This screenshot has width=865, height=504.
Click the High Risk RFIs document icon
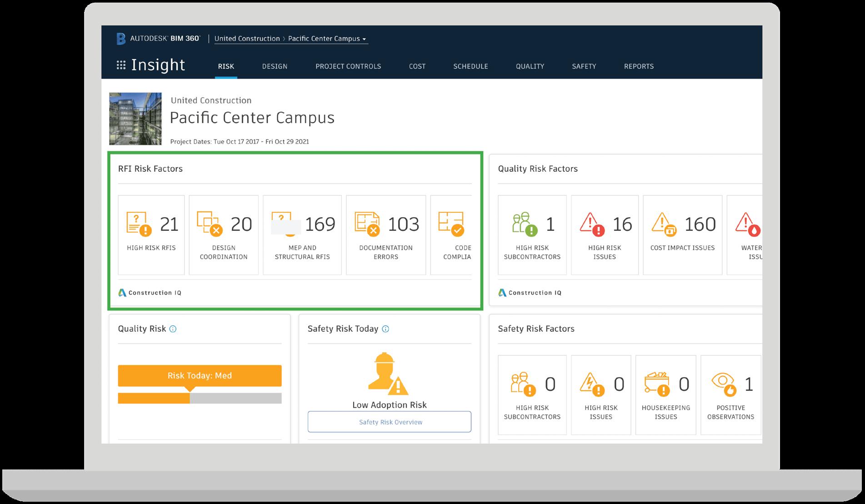coord(139,224)
